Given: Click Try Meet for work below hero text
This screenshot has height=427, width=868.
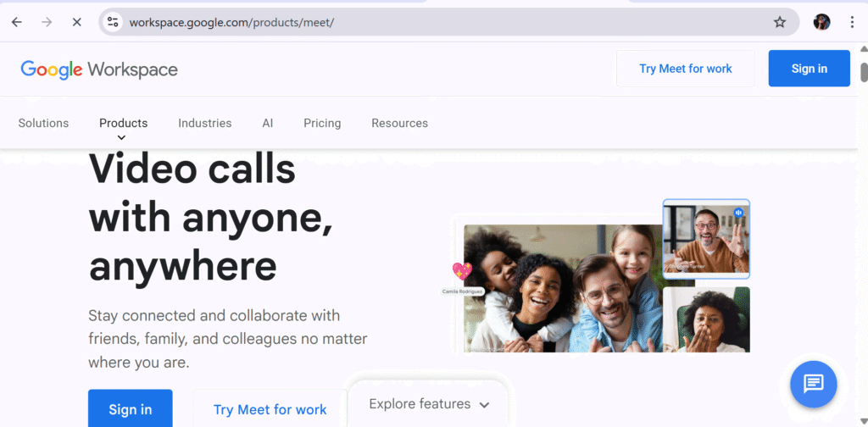Looking at the screenshot, I should pyautogui.click(x=270, y=408).
